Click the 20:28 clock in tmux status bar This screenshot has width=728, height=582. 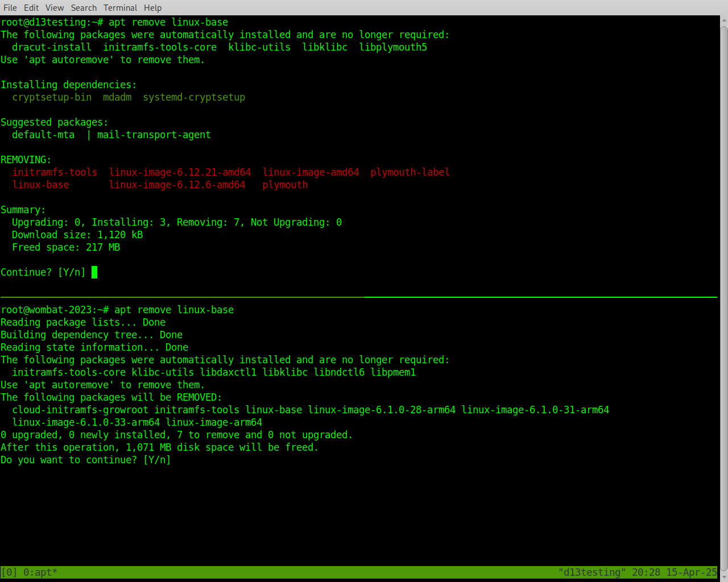coord(646,572)
